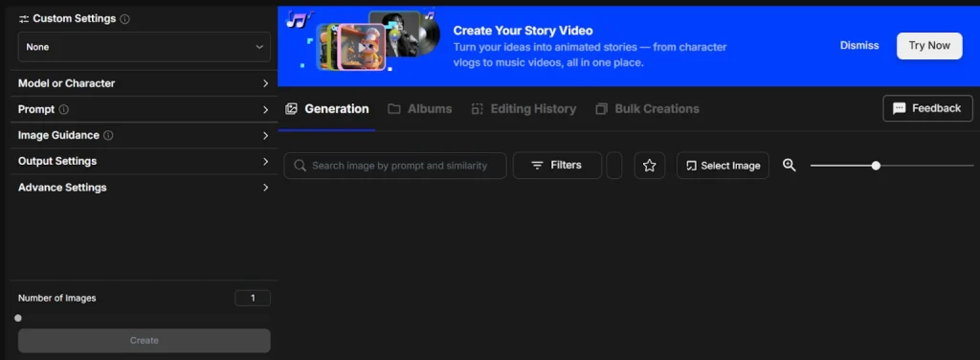
Task: Expand the Prompt section
Action: (x=144, y=109)
